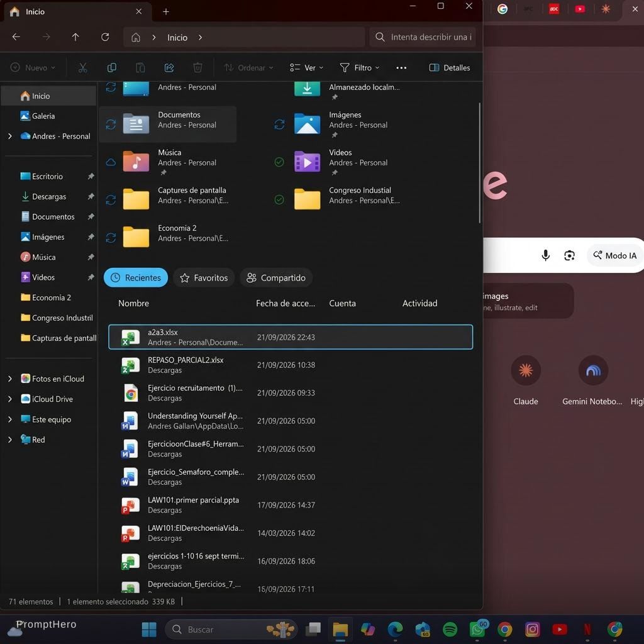Unpin Escritorio from quick access
644x644 pixels.
coord(91,176)
